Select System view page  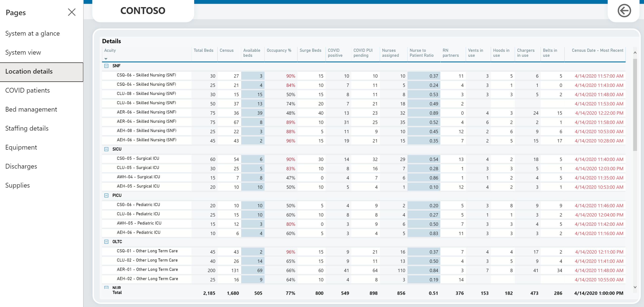tap(23, 52)
